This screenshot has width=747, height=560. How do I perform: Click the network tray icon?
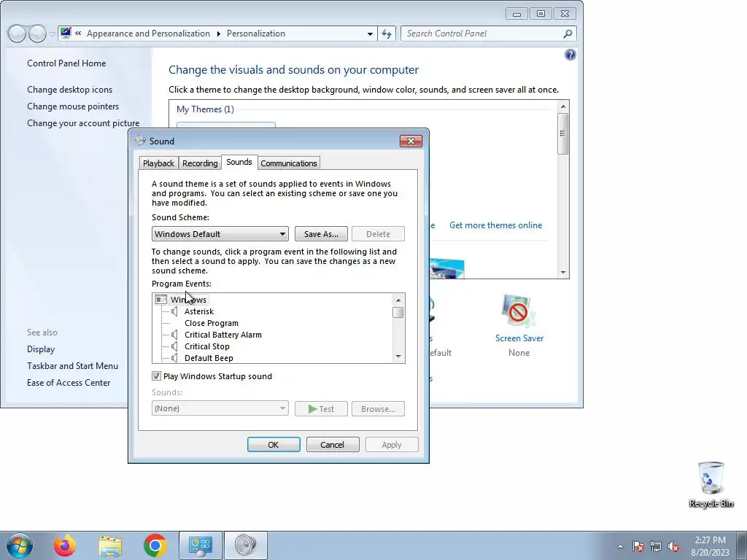point(656,547)
